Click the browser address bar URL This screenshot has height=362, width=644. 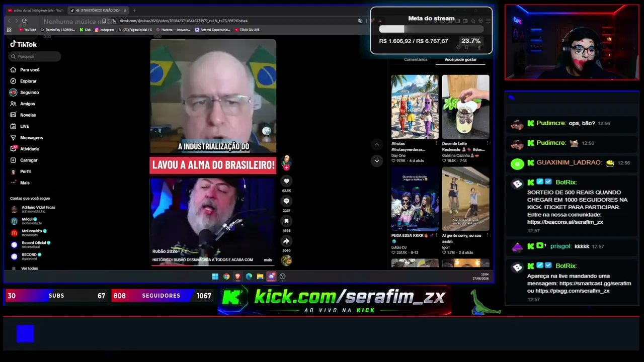(184, 21)
